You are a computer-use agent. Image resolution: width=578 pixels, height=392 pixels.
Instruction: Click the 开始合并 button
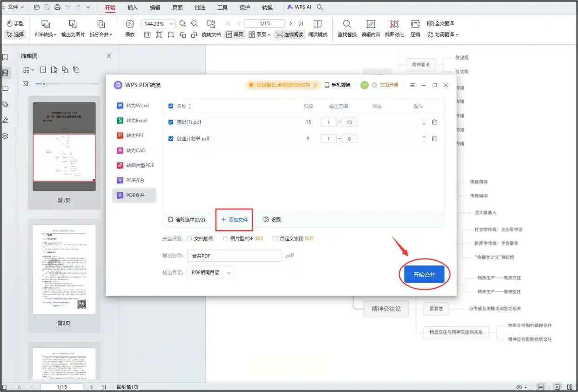424,275
